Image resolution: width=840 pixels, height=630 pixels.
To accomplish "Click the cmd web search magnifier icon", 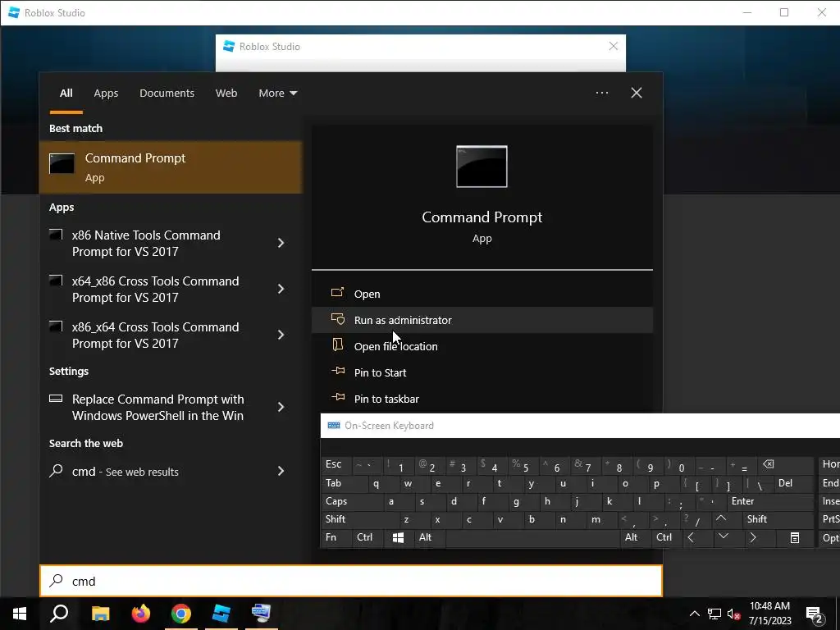I will pyautogui.click(x=56, y=471).
